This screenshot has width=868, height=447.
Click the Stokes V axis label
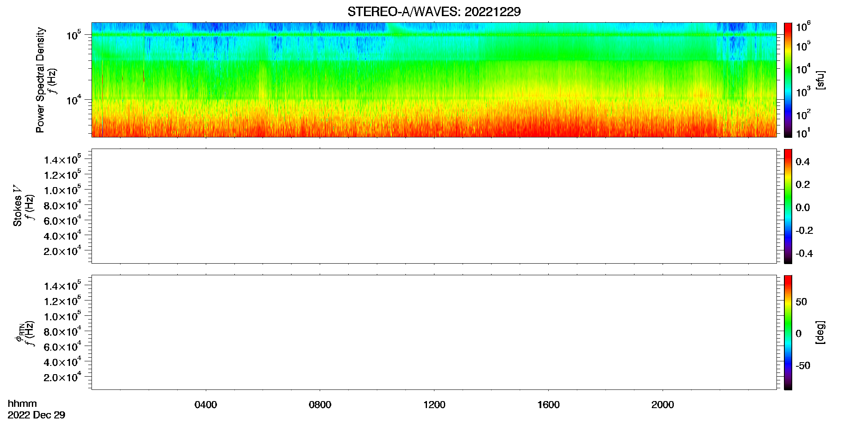click(18, 206)
